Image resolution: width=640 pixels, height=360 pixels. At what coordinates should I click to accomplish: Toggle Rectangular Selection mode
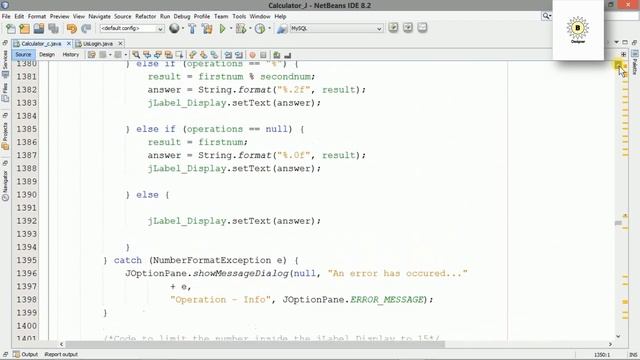click(179, 55)
